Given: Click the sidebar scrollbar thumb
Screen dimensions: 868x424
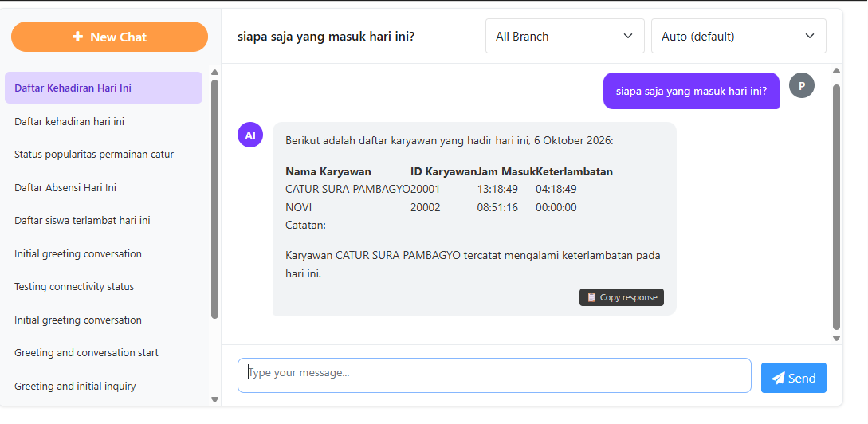Looking at the screenshot, I should coord(214,199).
